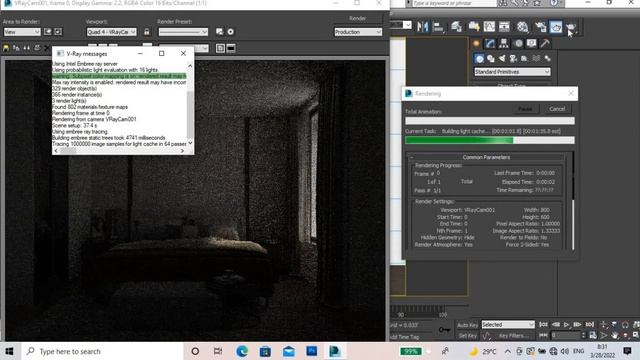Select the Helpers category button
This screenshot has width=640, height=360.
[524, 59]
